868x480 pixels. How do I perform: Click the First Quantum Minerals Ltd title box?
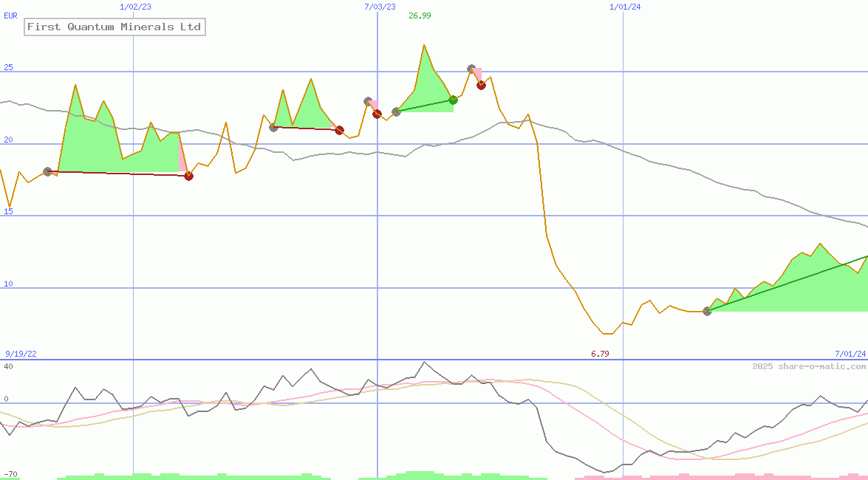[x=115, y=27]
